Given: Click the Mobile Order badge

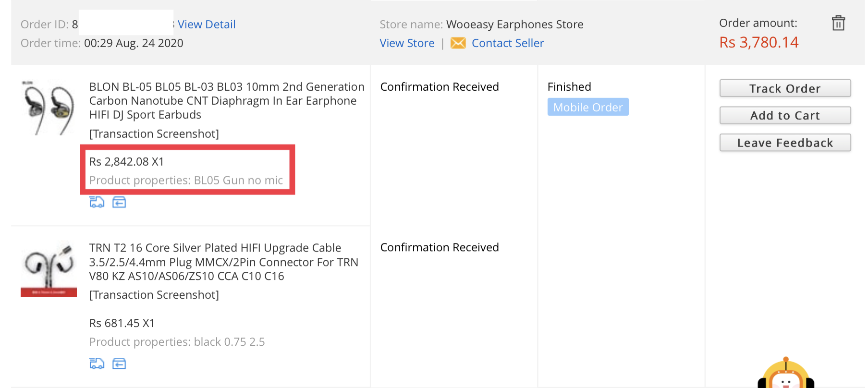Looking at the screenshot, I should pyautogui.click(x=588, y=107).
